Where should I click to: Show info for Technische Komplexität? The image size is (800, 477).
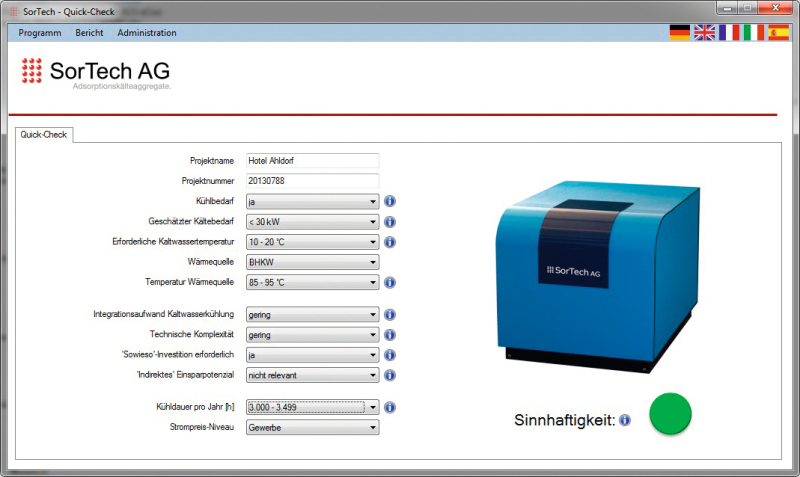point(390,335)
